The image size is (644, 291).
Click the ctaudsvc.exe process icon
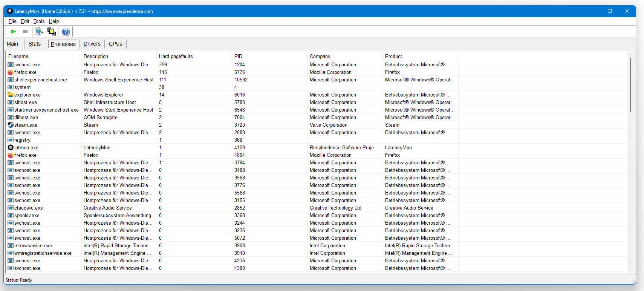tap(11, 208)
